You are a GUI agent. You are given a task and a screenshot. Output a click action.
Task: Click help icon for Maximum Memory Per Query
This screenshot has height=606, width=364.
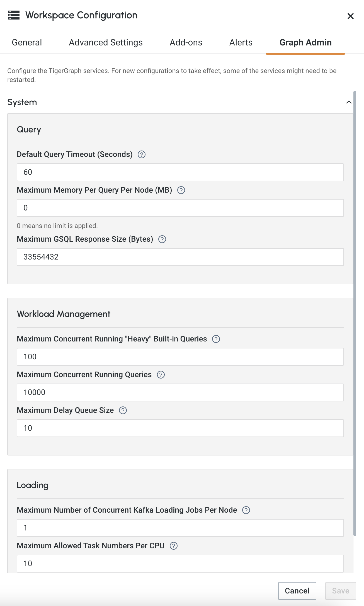(x=181, y=190)
